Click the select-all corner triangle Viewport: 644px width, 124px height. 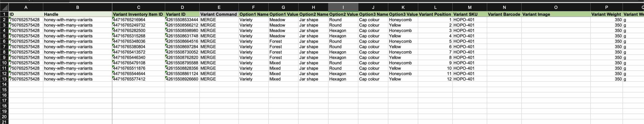click(4, 7)
